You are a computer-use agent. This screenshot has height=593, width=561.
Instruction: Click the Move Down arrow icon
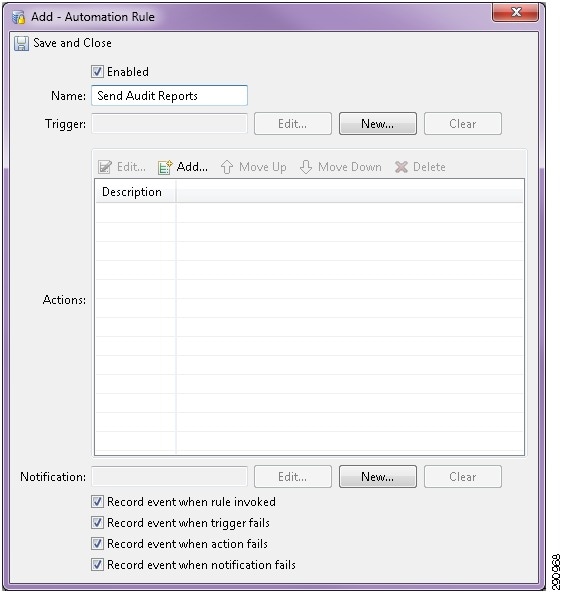306,167
